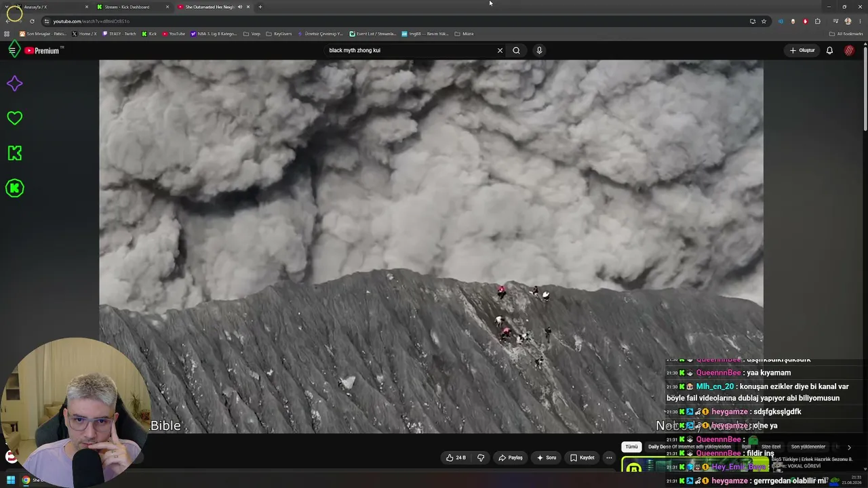Share the video with Paylaş
The height and width of the screenshot is (488, 868).
(511, 457)
